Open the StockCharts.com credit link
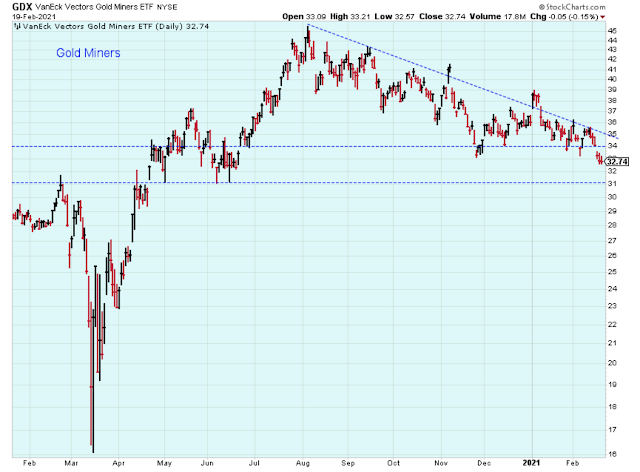 pos(572,7)
